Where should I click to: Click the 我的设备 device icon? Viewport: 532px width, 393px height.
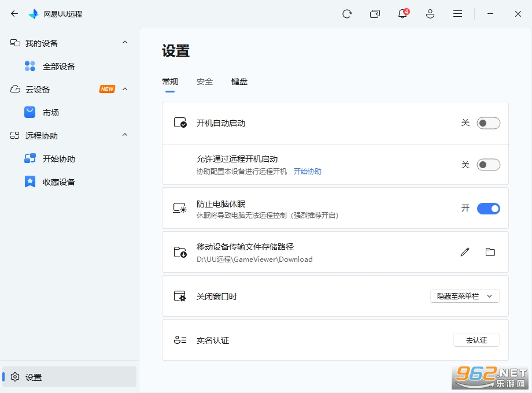pyautogui.click(x=15, y=43)
